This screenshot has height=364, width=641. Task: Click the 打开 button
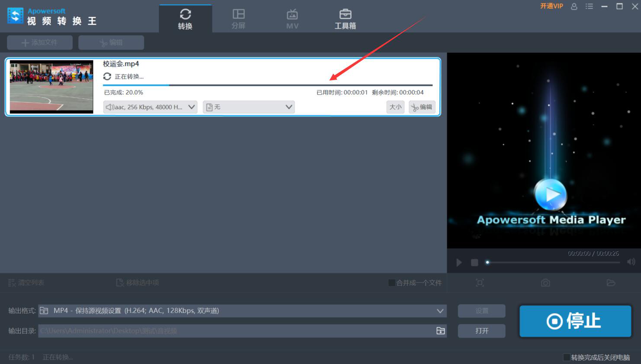(x=481, y=331)
